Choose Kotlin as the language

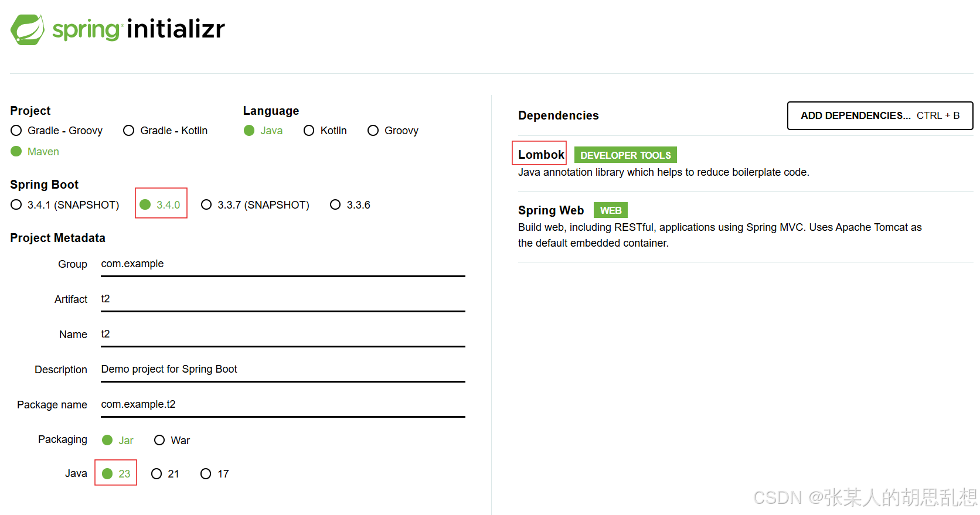325,131
